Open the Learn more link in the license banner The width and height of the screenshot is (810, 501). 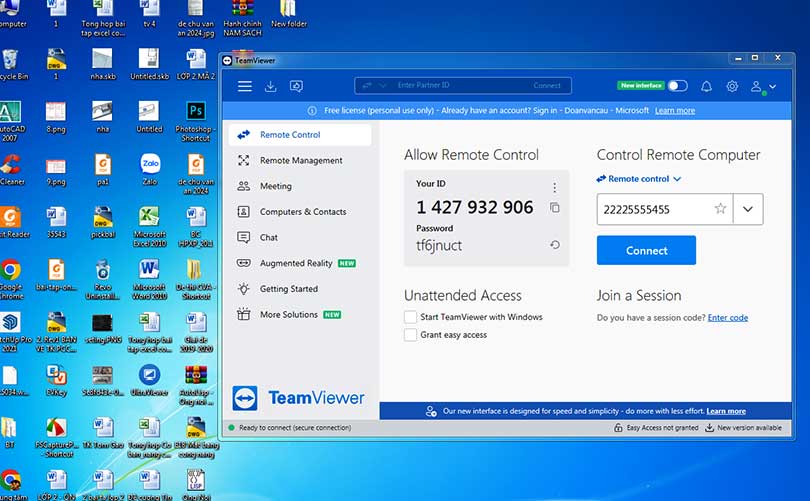pos(675,111)
